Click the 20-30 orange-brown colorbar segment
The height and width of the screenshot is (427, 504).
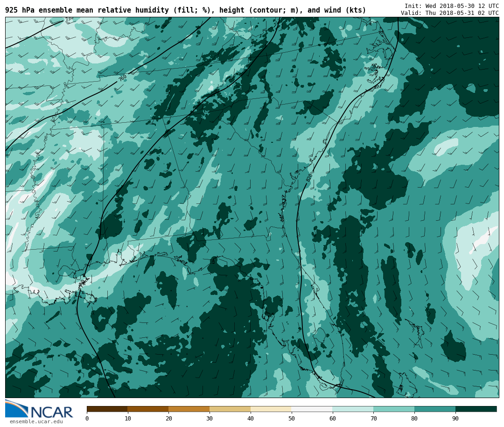189,409
